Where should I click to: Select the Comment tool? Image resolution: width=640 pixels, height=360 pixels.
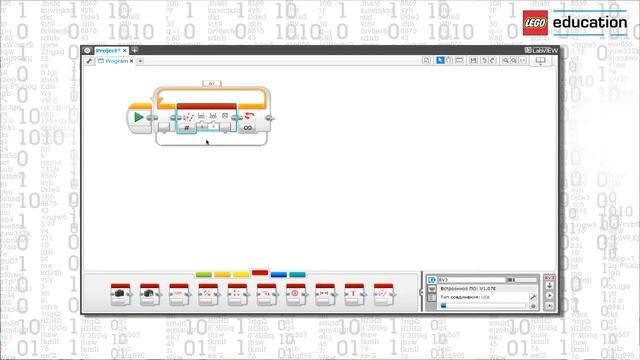coord(459,60)
